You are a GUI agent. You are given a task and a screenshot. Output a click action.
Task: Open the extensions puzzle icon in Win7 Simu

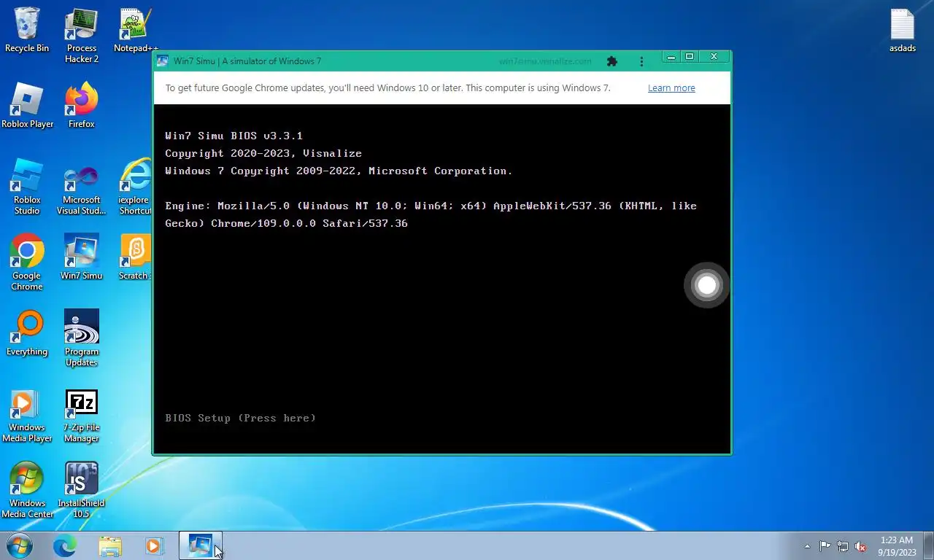click(612, 61)
